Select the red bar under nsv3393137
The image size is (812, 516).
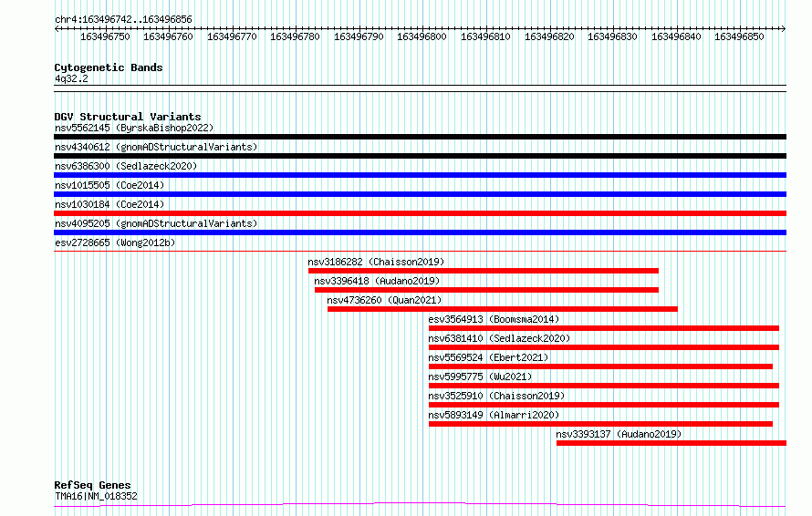click(x=671, y=443)
